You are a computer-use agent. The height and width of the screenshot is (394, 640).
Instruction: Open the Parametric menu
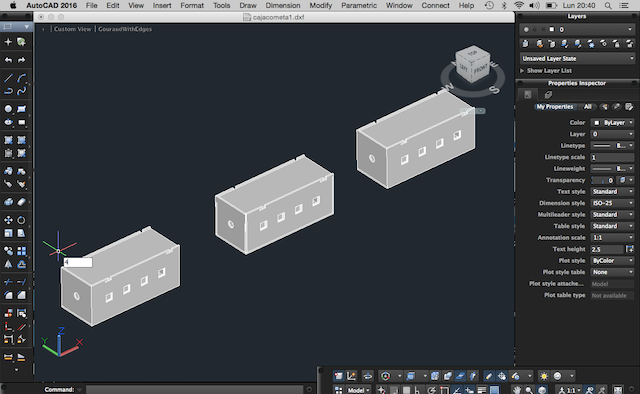click(x=359, y=5)
